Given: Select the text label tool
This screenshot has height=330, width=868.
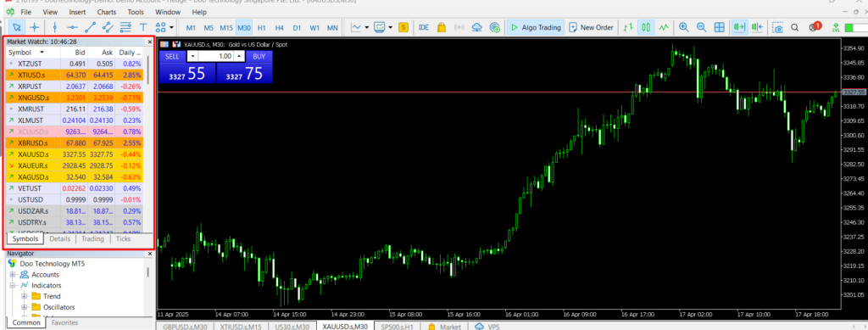Looking at the screenshot, I should pyautogui.click(x=142, y=27).
